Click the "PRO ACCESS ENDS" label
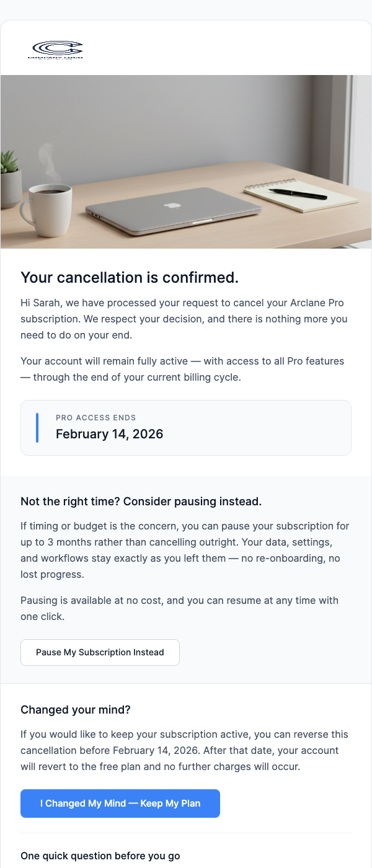 tap(95, 418)
